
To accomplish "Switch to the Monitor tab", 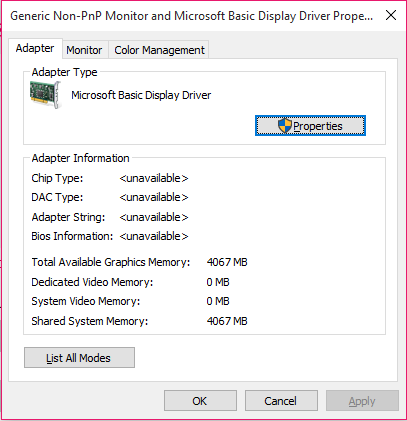I will pyautogui.click(x=84, y=50).
